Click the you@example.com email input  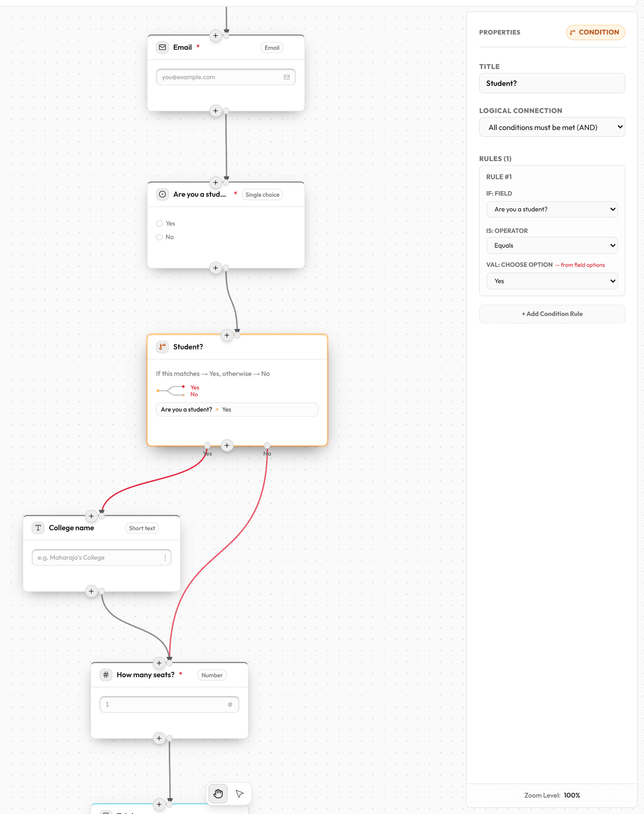[226, 77]
